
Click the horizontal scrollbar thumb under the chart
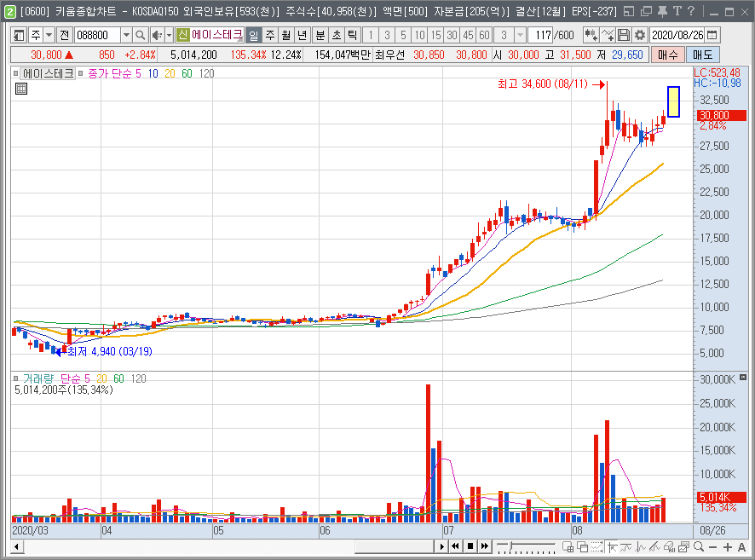(395, 546)
